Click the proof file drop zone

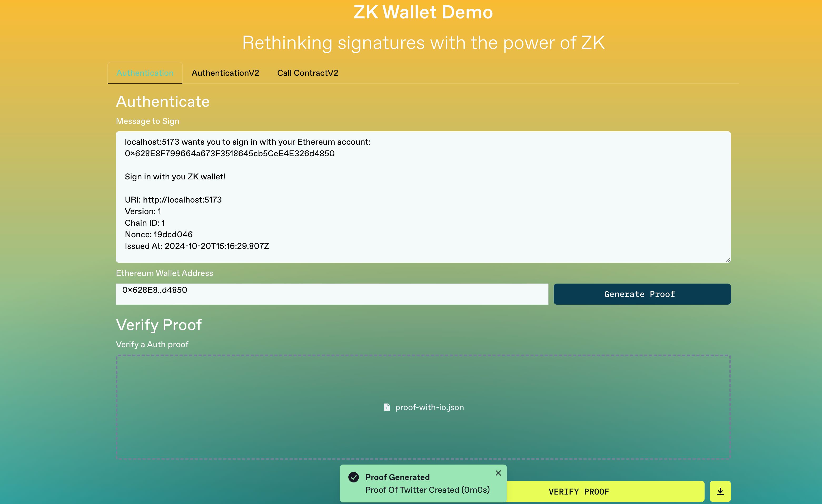tap(423, 407)
